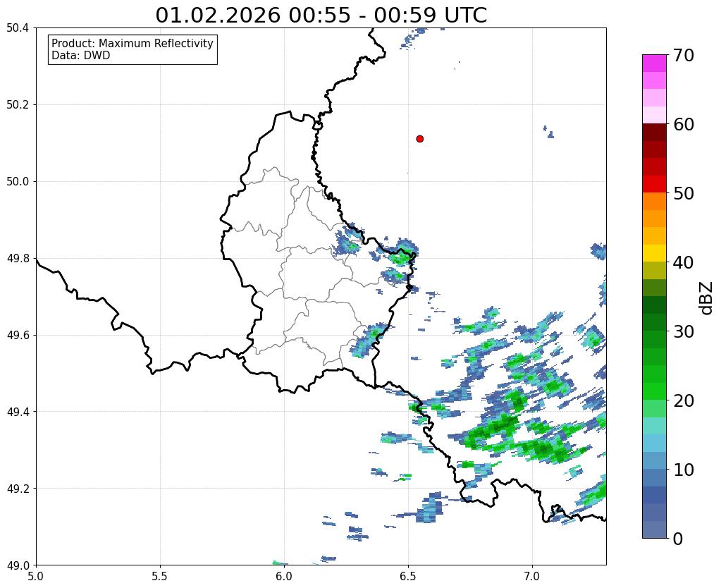Click the colorbar tick label 40
Image resolution: width=721 pixels, height=588 pixels.
684,262
